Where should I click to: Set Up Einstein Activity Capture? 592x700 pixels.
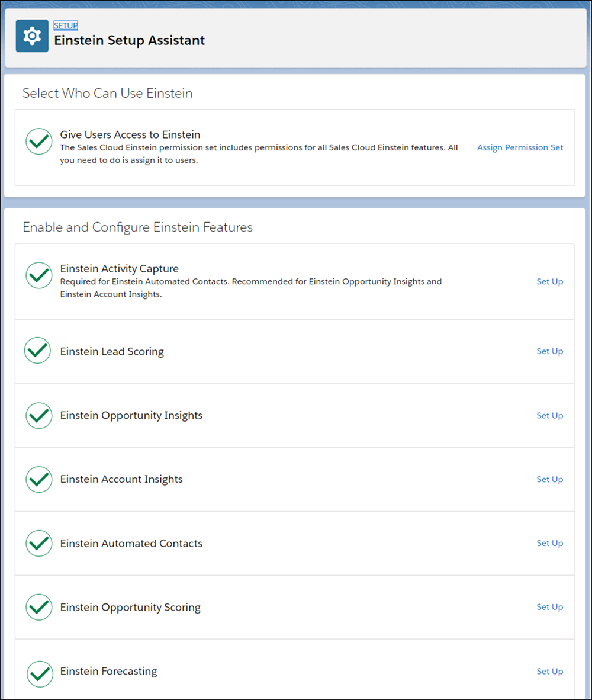tap(549, 281)
